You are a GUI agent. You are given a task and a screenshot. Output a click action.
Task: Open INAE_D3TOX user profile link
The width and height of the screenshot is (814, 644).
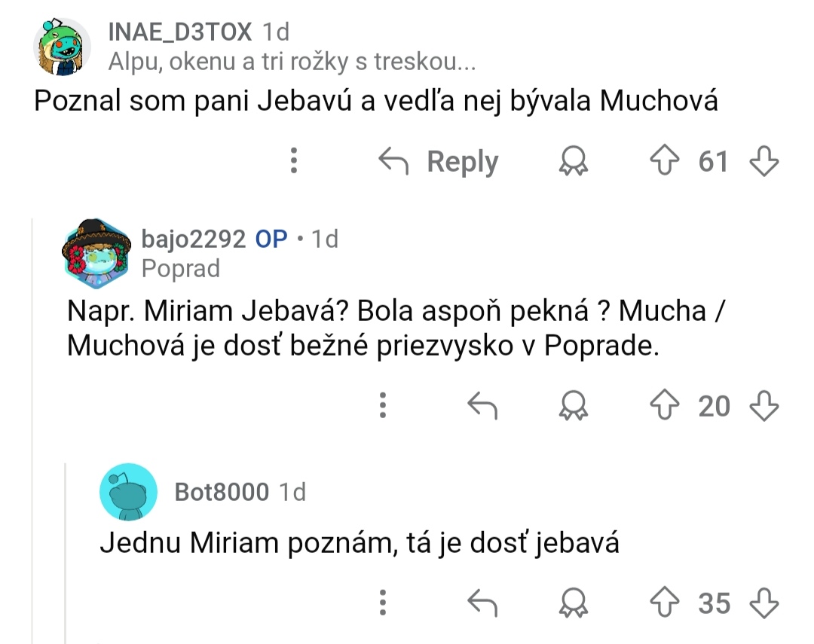coord(179,32)
